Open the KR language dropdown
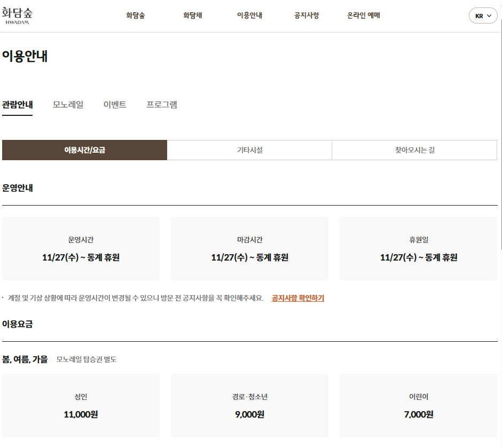The width and height of the screenshot is (502, 448). pos(483,15)
